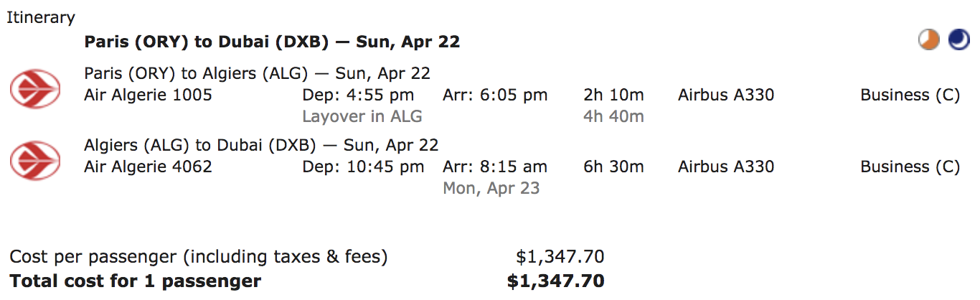The image size is (980, 300).
Task: Click the Itinerary label
Action: 41,18
